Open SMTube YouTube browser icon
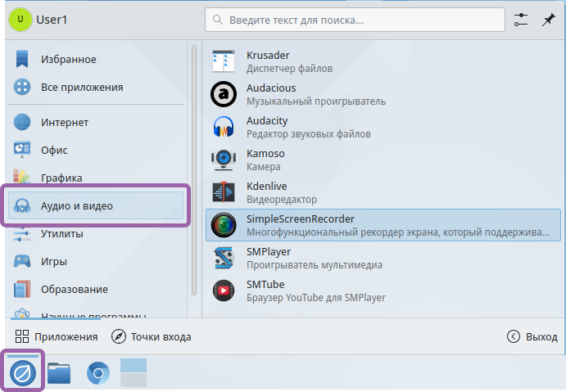Viewport: 566px width, 392px height. pos(224,291)
